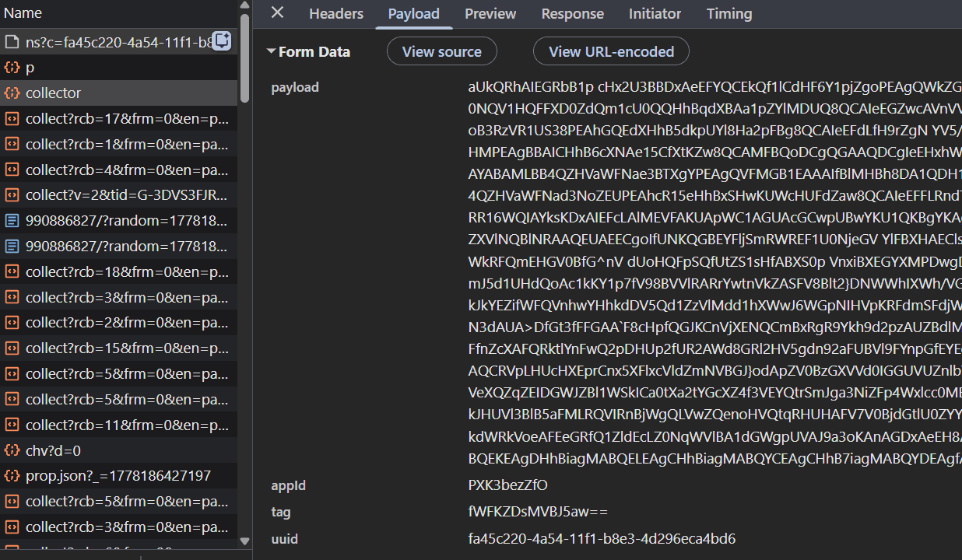
Task: Click the braces icon beside collector request
Action: (12, 93)
